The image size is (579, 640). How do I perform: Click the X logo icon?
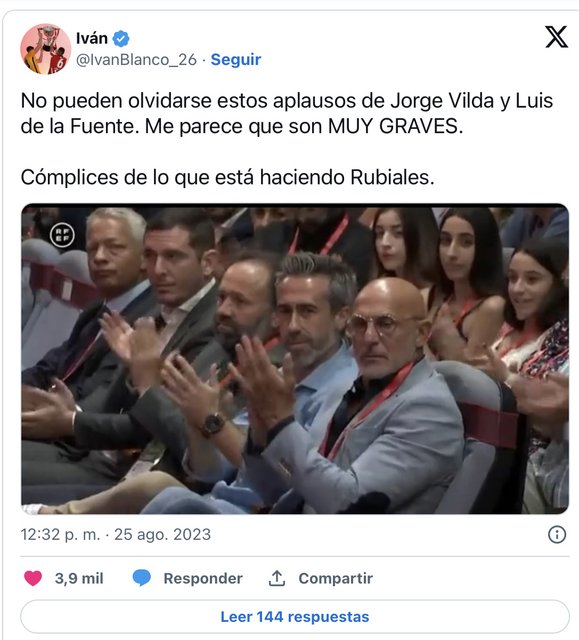click(556, 37)
